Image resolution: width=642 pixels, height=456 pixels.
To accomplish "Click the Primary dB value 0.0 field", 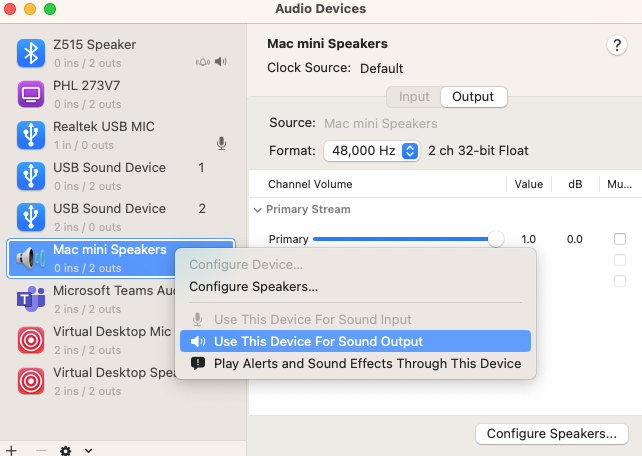I will (574, 239).
